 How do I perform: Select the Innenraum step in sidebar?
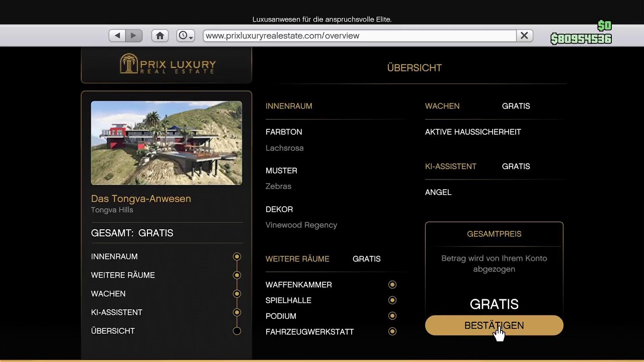pyautogui.click(x=114, y=256)
